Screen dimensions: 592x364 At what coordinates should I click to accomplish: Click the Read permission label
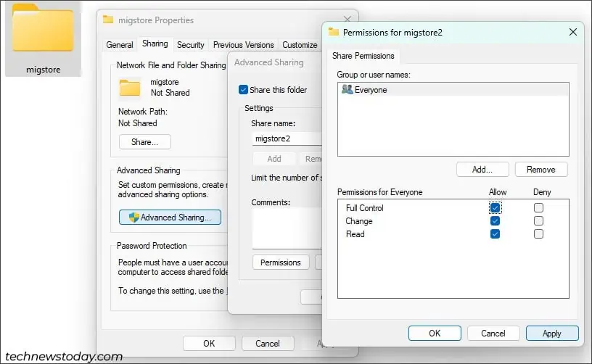click(355, 234)
